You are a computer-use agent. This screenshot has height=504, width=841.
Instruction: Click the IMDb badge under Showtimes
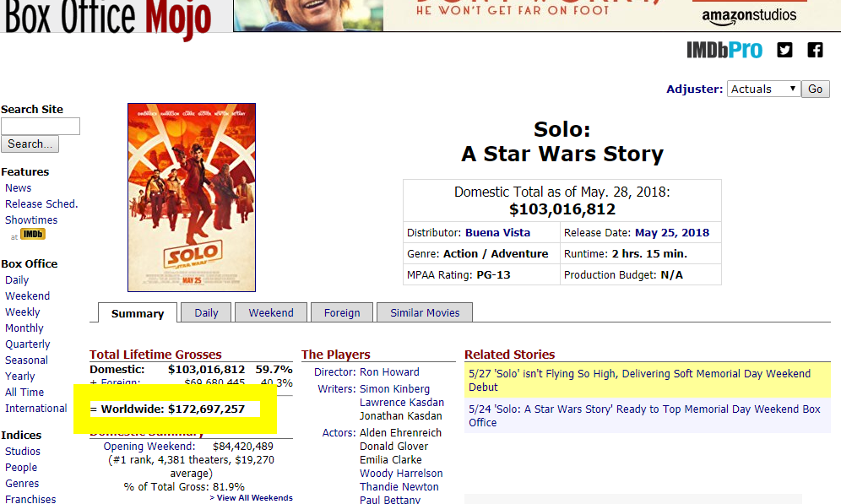(x=33, y=235)
